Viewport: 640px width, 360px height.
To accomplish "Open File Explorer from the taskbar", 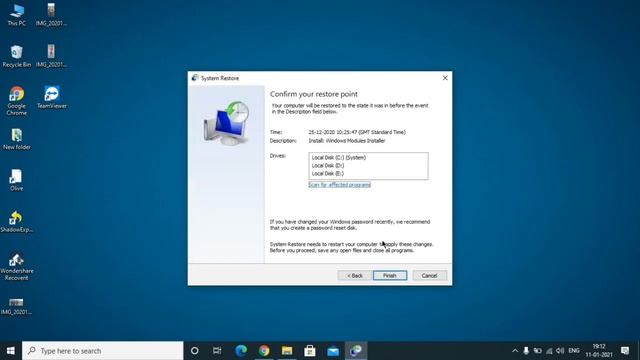I will [x=287, y=351].
